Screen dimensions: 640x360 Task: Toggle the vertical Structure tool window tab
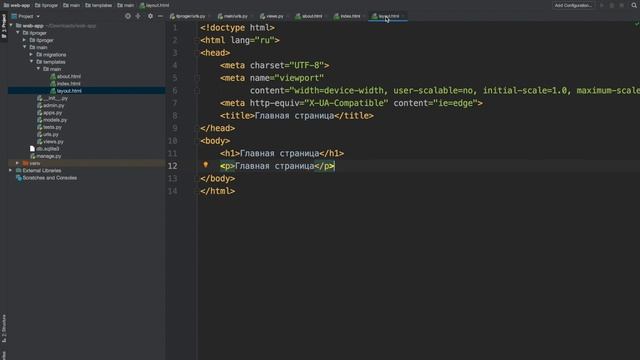pyautogui.click(x=4, y=328)
